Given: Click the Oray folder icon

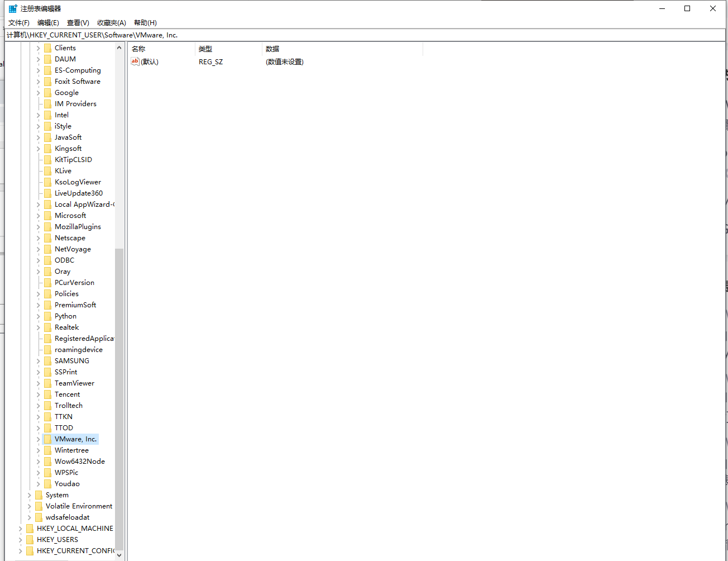Looking at the screenshot, I should coord(47,272).
